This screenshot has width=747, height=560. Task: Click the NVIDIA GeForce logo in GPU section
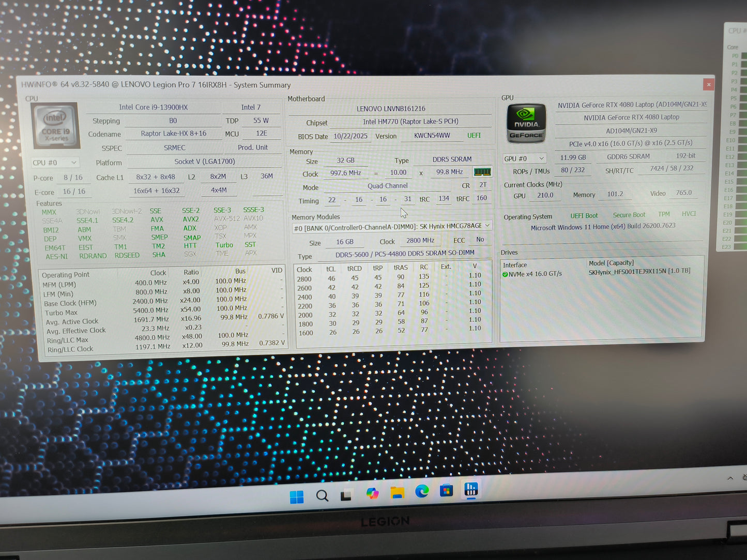click(526, 122)
